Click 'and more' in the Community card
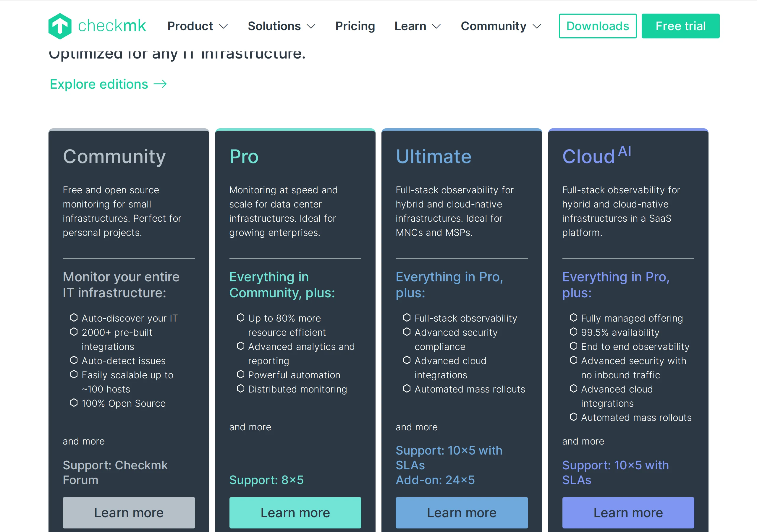 point(84,441)
